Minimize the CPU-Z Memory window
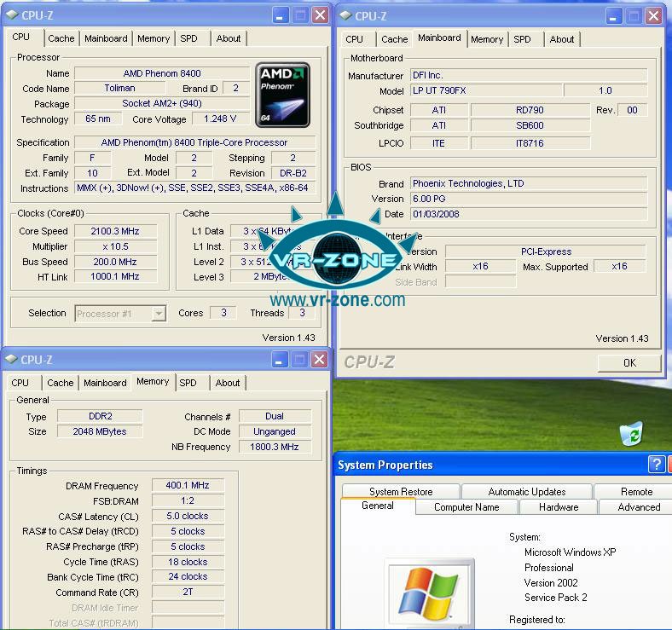This screenshot has width=672, height=630. [280, 360]
